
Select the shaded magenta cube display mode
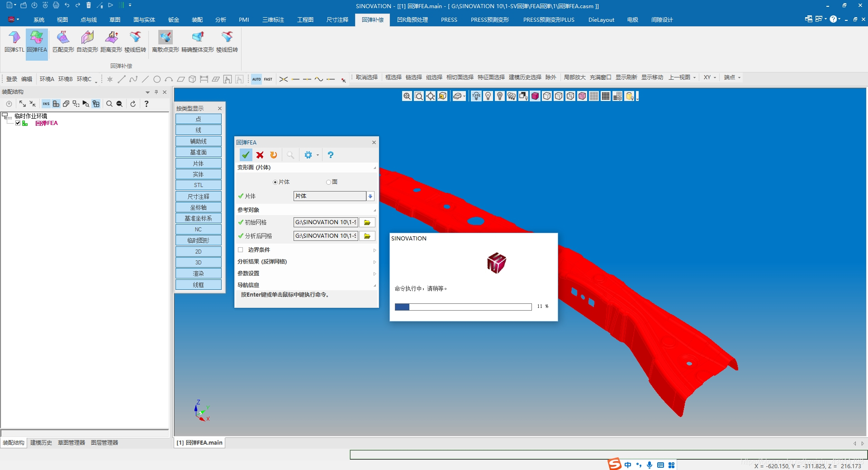pos(535,96)
